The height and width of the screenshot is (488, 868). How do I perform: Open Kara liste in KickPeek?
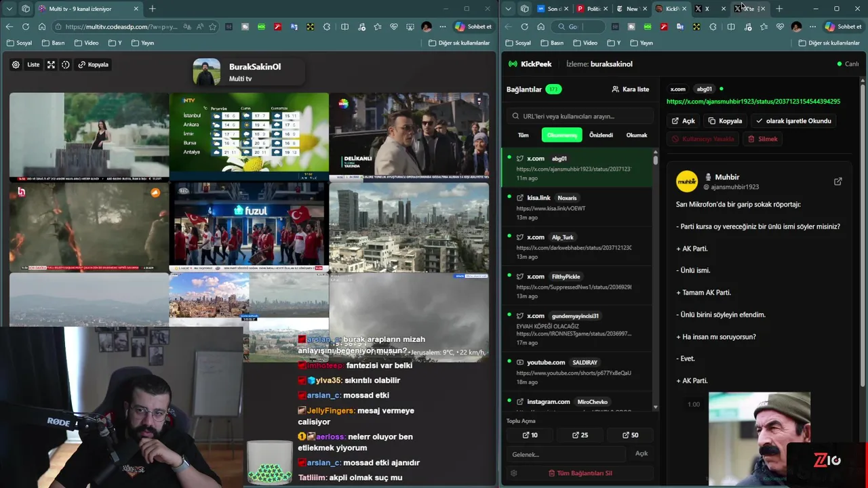(x=630, y=89)
